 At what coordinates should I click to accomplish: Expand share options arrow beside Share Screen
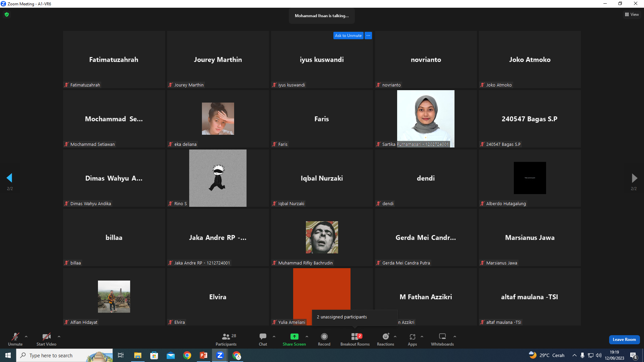307,337
